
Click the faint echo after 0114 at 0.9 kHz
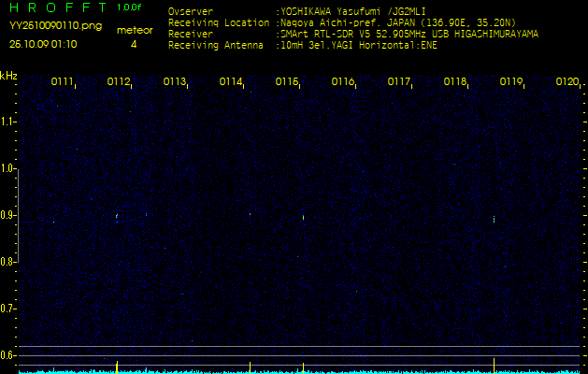click(250, 214)
